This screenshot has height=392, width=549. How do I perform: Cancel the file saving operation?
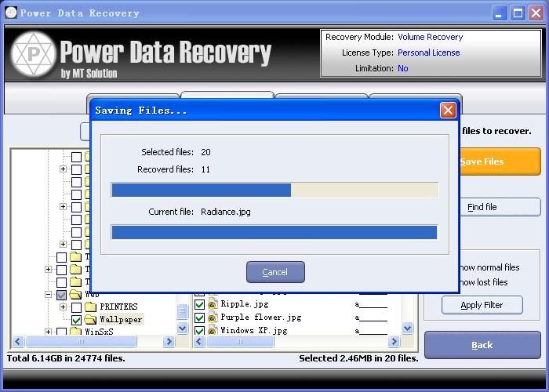(x=275, y=272)
